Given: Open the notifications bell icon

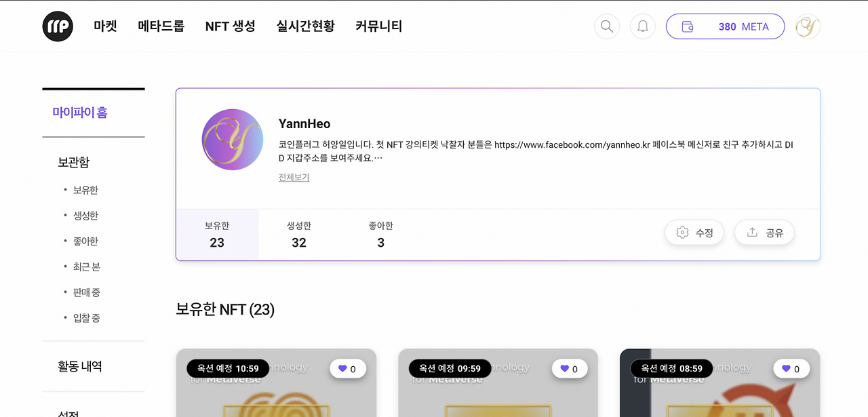Looking at the screenshot, I should pyautogui.click(x=643, y=26).
